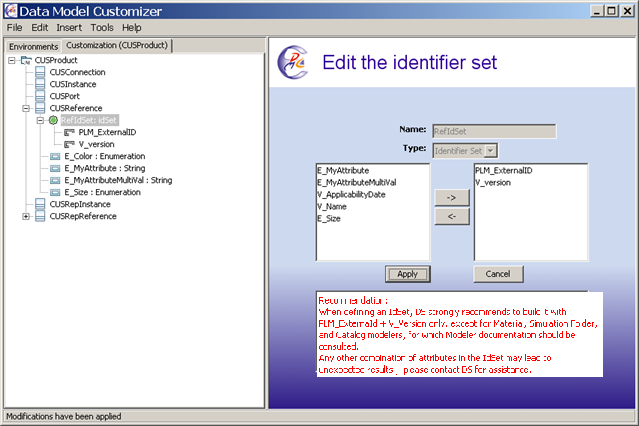The height and width of the screenshot is (426, 639).
Task: Open the File menu
Action: point(15,28)
